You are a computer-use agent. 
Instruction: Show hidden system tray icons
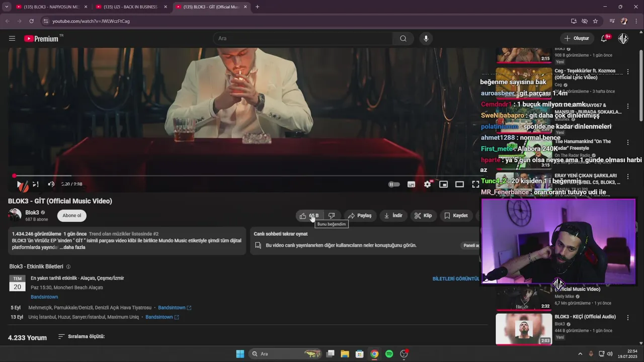tap(580, 354)
